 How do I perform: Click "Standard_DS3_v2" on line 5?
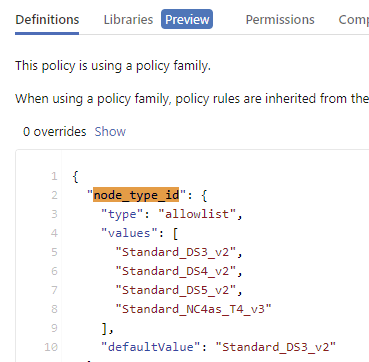(176, 252)
